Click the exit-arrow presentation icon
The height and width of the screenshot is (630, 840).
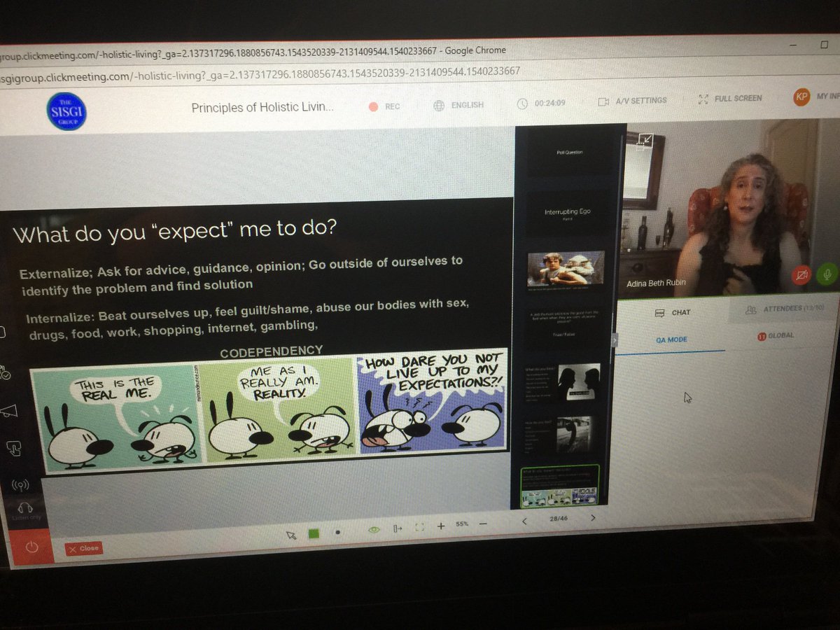(x=398, y=528)
